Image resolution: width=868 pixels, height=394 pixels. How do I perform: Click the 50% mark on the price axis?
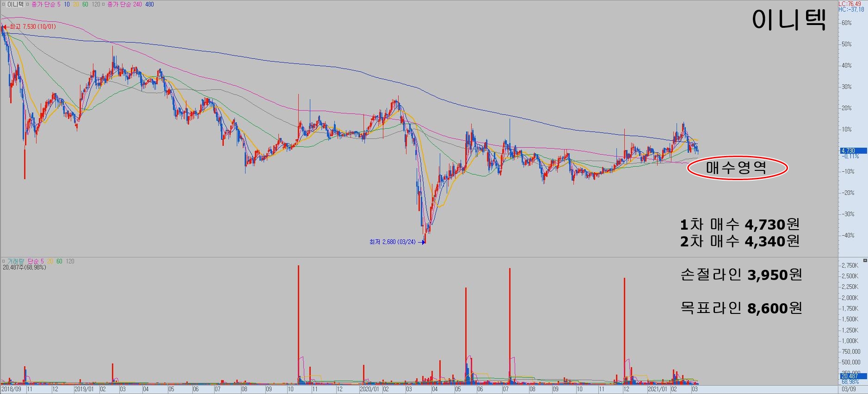pyautogui.click(x=846, y=44)
